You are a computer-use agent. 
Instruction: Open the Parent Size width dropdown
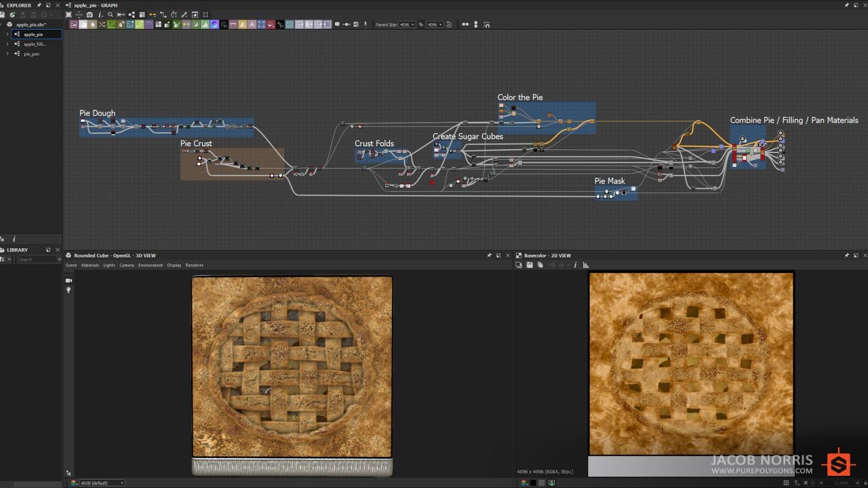tap(407, 24)
